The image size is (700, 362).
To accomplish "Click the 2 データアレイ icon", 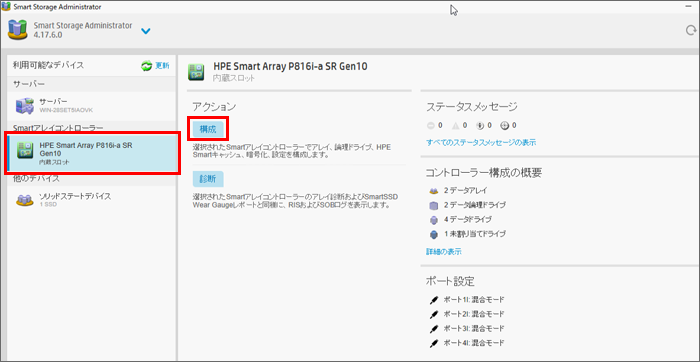I will (x=433, y=191).
